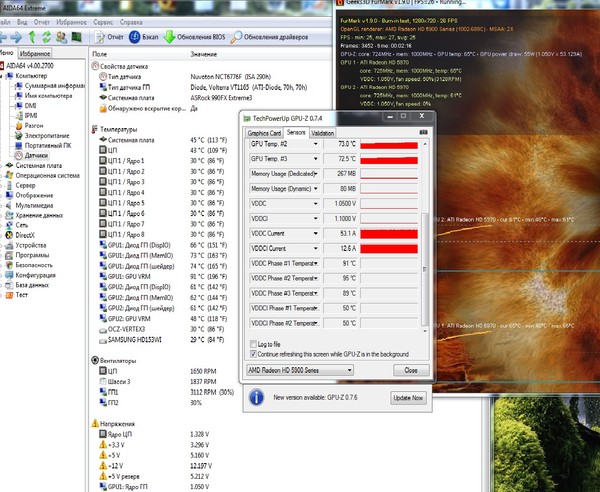Viewport: 600px width, 492px height.
Task: Open the Справка menu
Action: [x=131, y=22]
